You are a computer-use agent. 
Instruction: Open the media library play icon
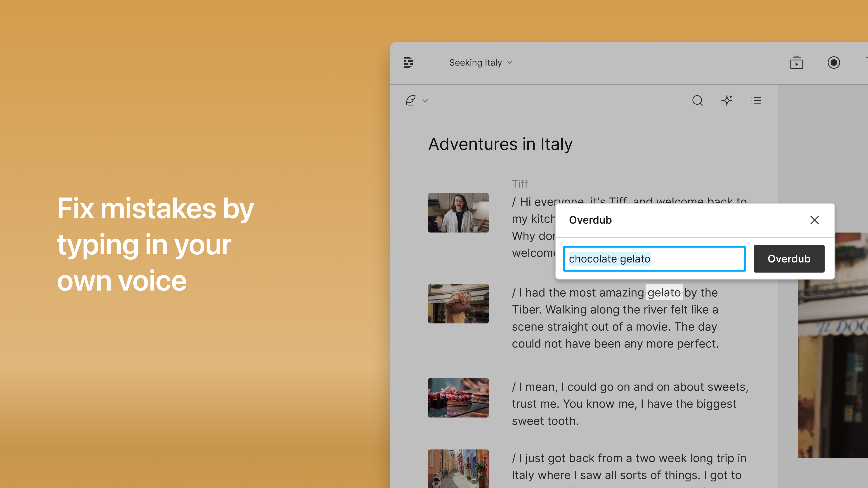point(797,63)
